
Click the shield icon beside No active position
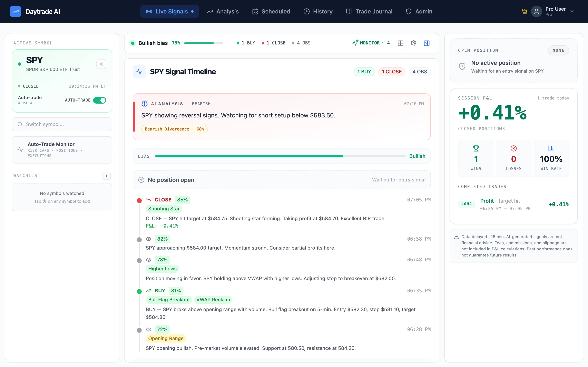coord(462,66)
